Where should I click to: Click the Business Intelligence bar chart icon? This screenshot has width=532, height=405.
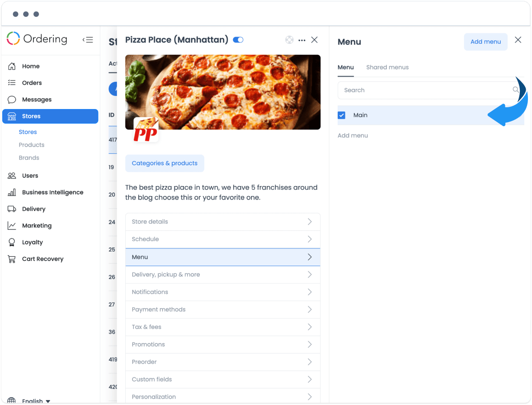tap(12, 192)
